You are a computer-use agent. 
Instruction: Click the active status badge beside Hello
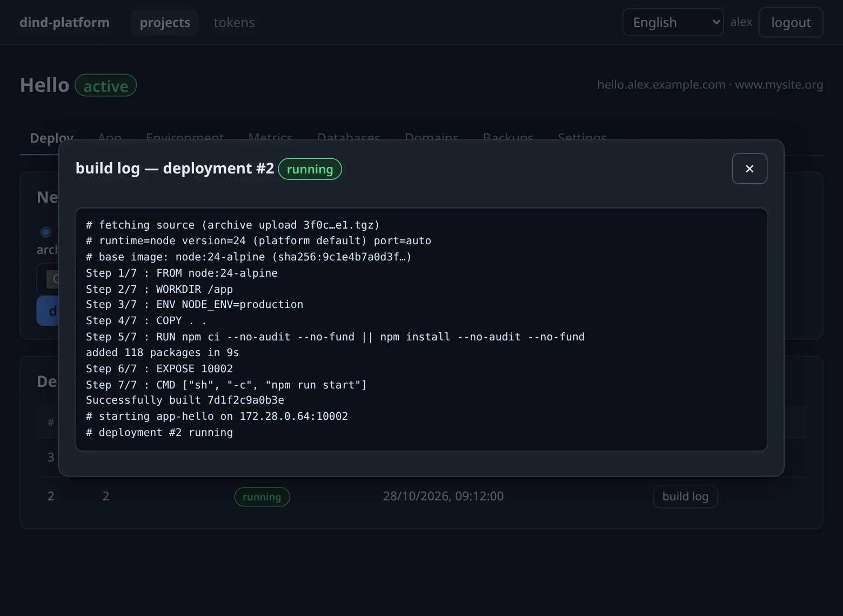105,85
